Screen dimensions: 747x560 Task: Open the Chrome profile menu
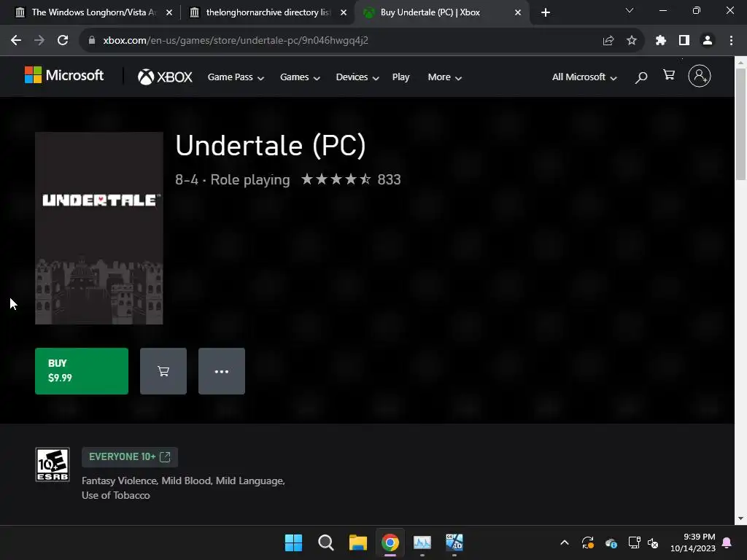708,41
